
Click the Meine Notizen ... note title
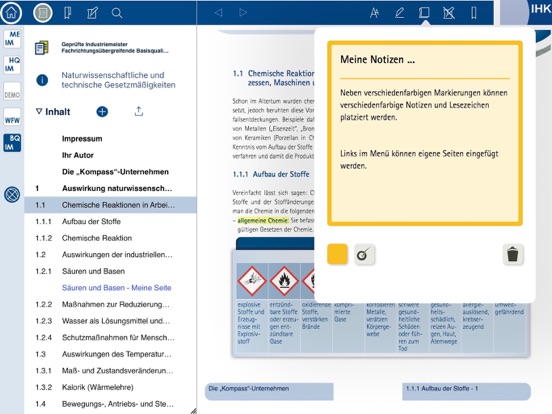377,59
